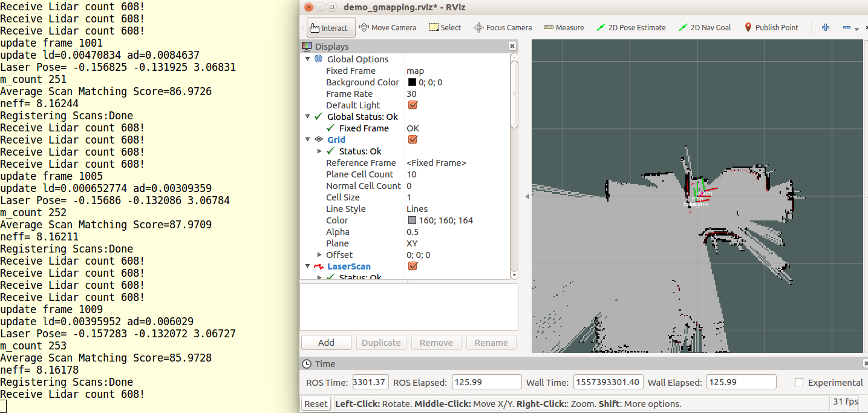Click the ROS Time input field
The image size is (868, 413).
coord(370,382)
